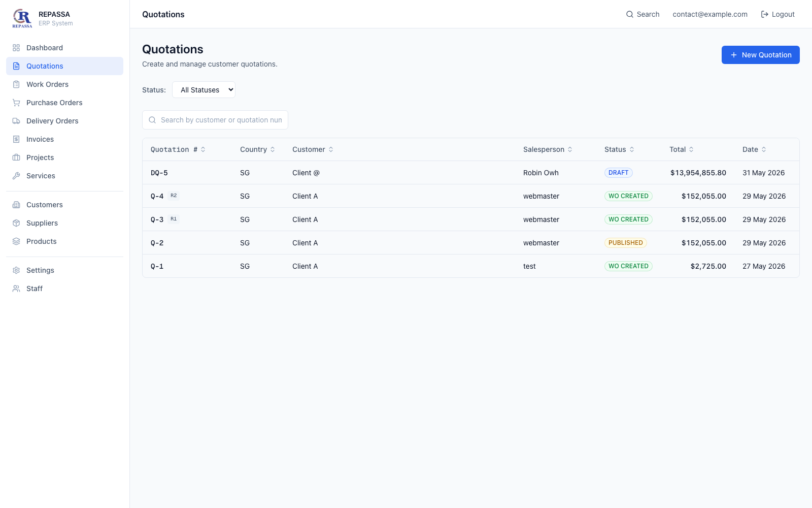Image resolution: width=812 pixels, height=508 pixels.
Task: Click the plus icon on New Quotation
Action: (734, 55)
